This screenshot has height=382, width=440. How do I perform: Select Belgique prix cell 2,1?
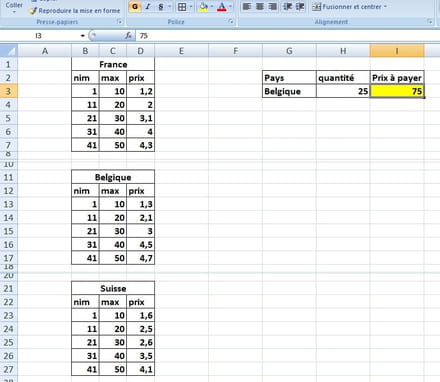[x=141, y=217]
